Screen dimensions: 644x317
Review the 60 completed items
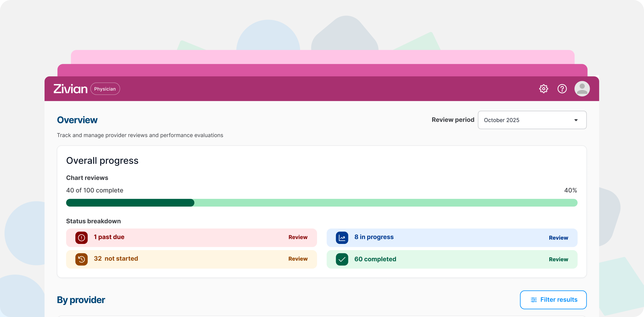(558, 259)
